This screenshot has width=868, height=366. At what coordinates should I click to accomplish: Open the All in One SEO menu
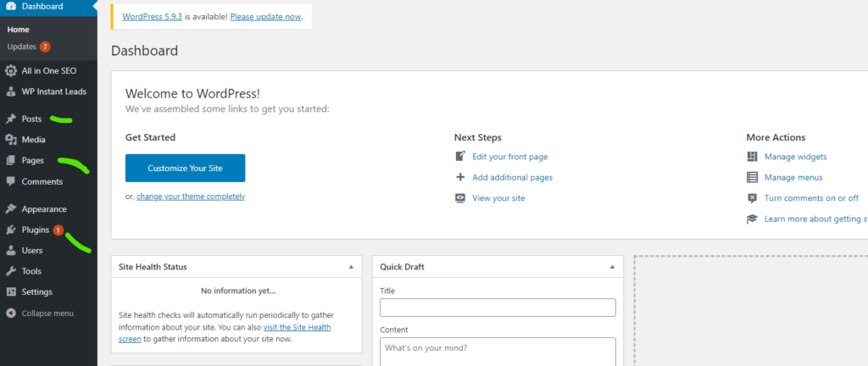pyautogui.click(x=48, y=71)
